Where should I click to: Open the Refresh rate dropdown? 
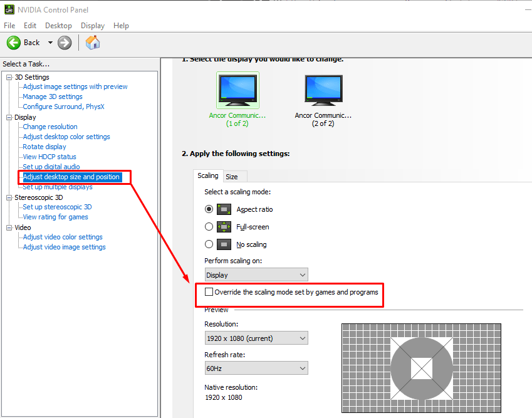(256, 368)
